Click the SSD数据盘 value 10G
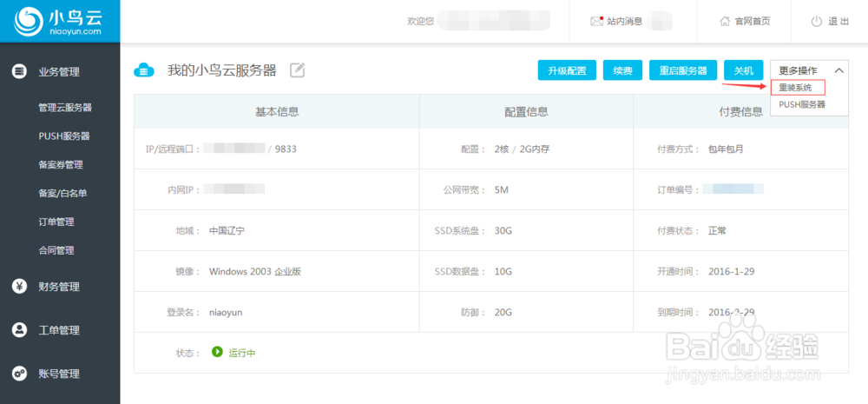This screenshot has width=868, height=404. [503, 272]
